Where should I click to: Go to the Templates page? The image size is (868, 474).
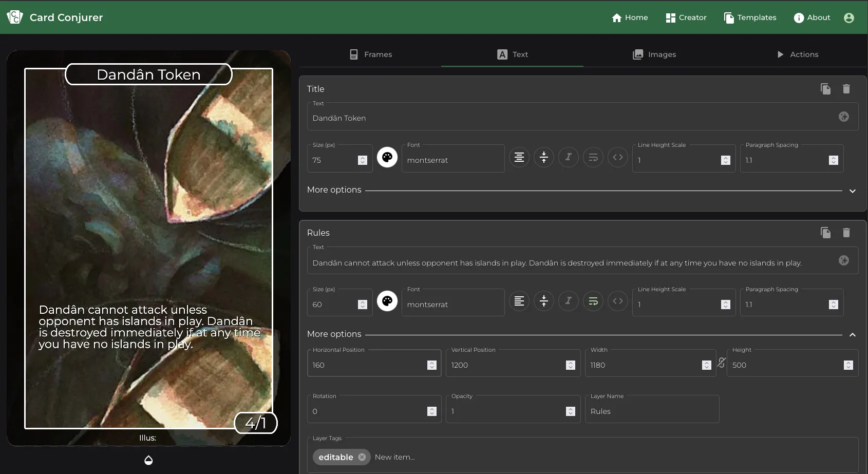point(750,18)
